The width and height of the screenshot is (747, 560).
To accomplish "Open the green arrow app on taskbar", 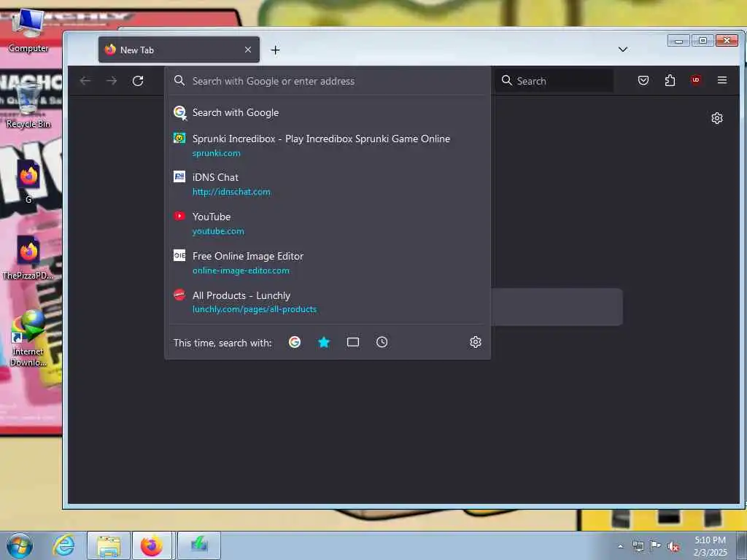I will (199, 545).
